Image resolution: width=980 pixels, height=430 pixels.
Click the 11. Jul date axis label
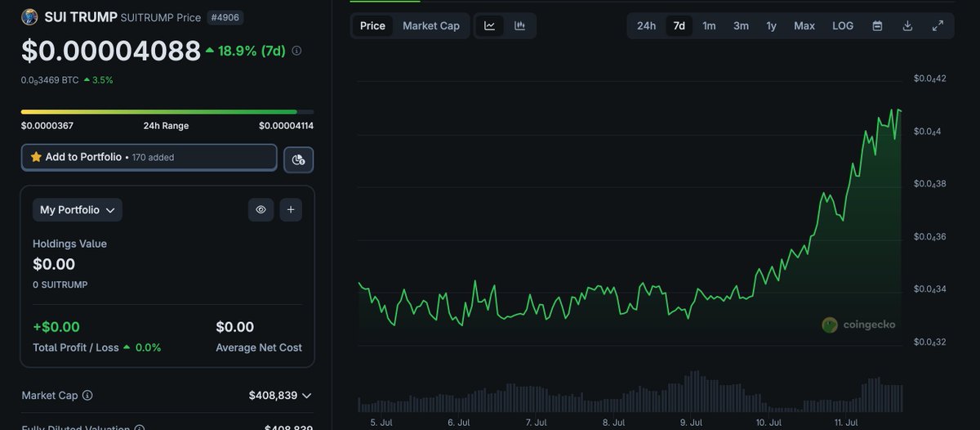pyautogui.click(x=846, y=423)
